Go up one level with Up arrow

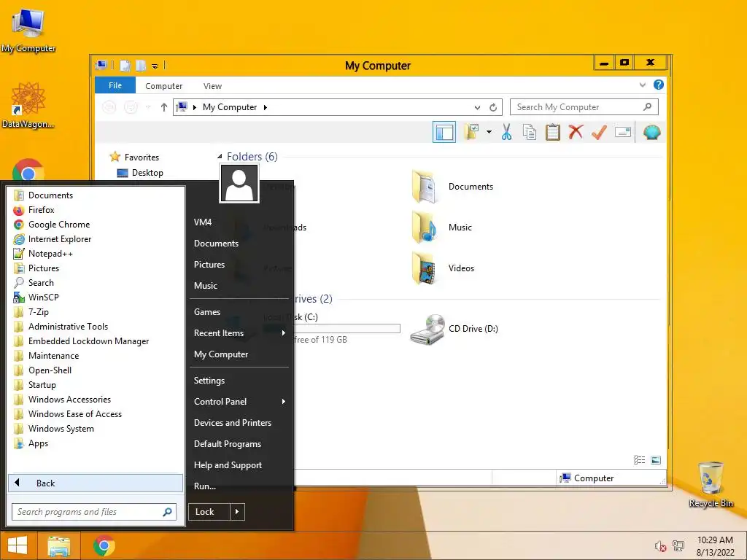164,107
